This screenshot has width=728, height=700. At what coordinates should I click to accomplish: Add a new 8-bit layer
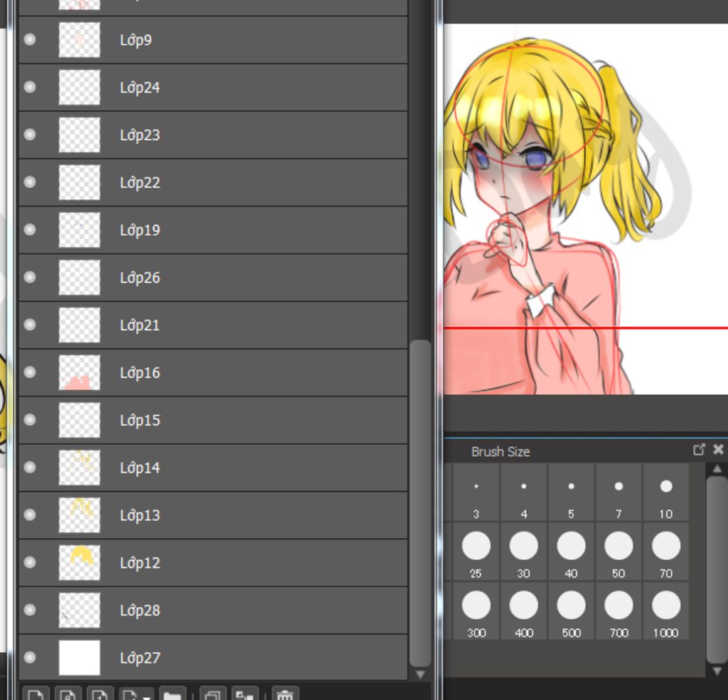point(68,694)
